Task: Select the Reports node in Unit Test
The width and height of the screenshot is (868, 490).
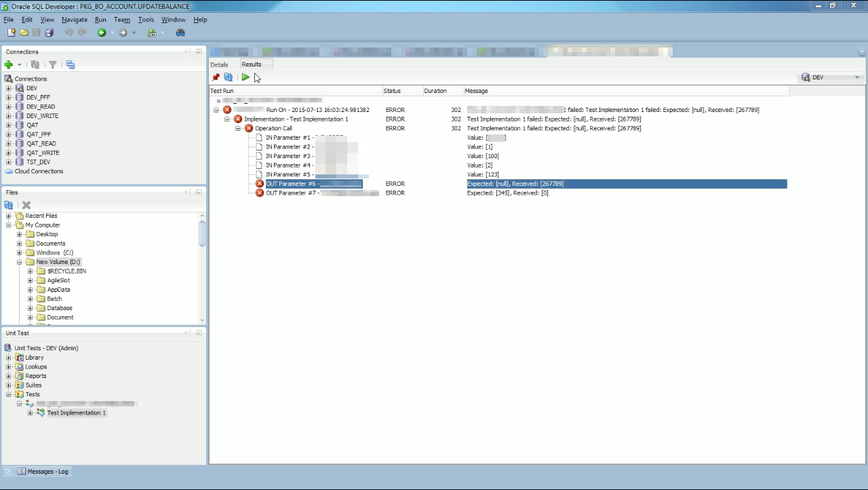Action: [36, 376]
